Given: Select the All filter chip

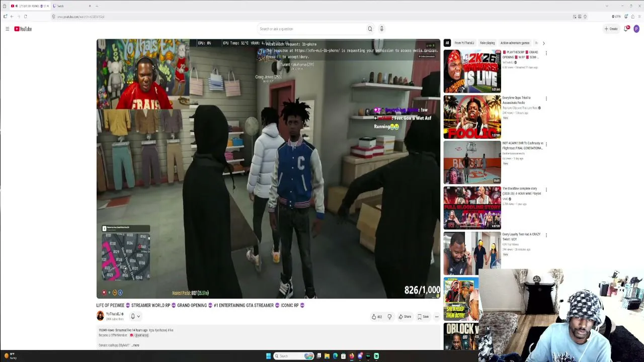Looking at the screenshot, I should 447,43.
